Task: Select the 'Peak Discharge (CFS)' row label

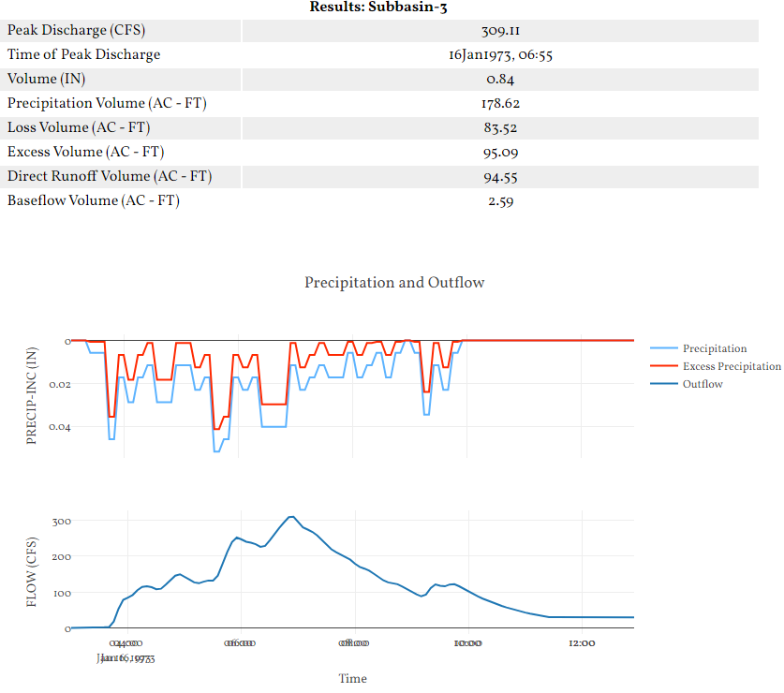Action: (x=77, y=30)
